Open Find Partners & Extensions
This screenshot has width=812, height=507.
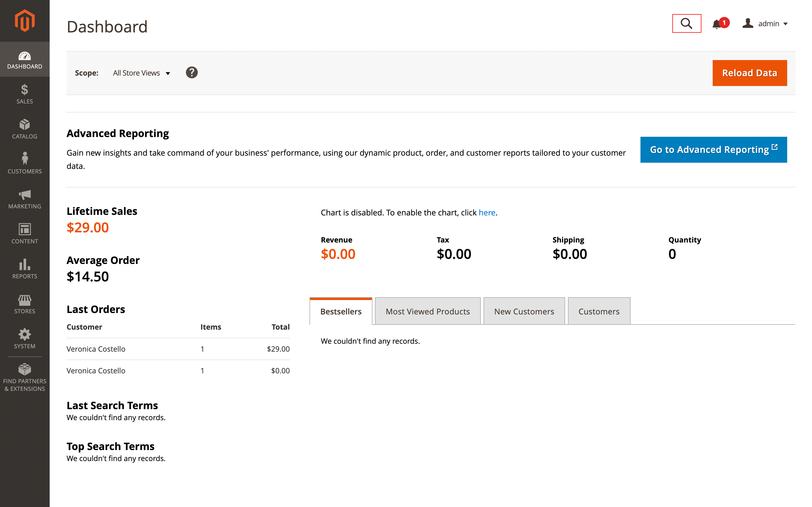(x=25, y=377)
